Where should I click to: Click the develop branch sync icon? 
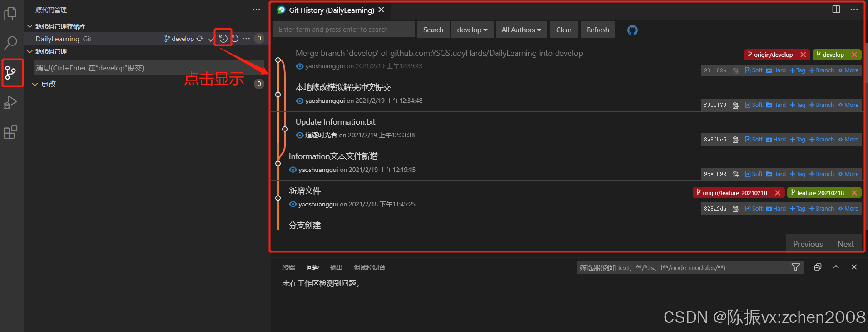pos(199,39)
